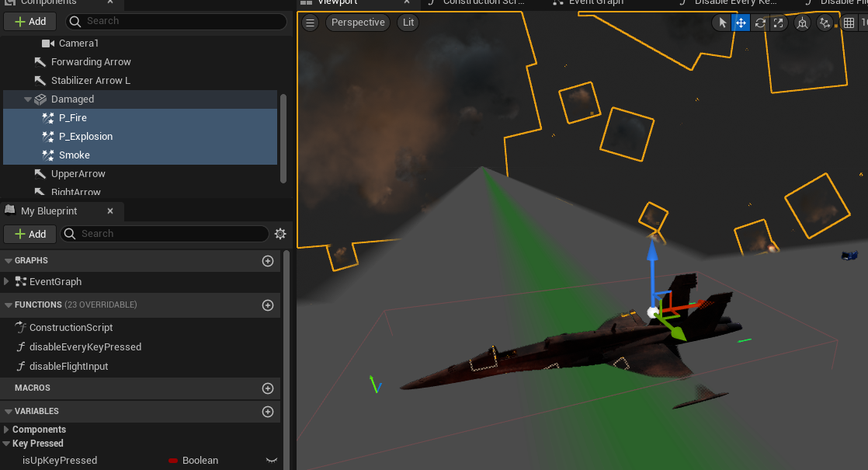Screen dimensions: 868x470
Task: Click the blue Z-axis gizmo arrow
Action: [653, 250]
